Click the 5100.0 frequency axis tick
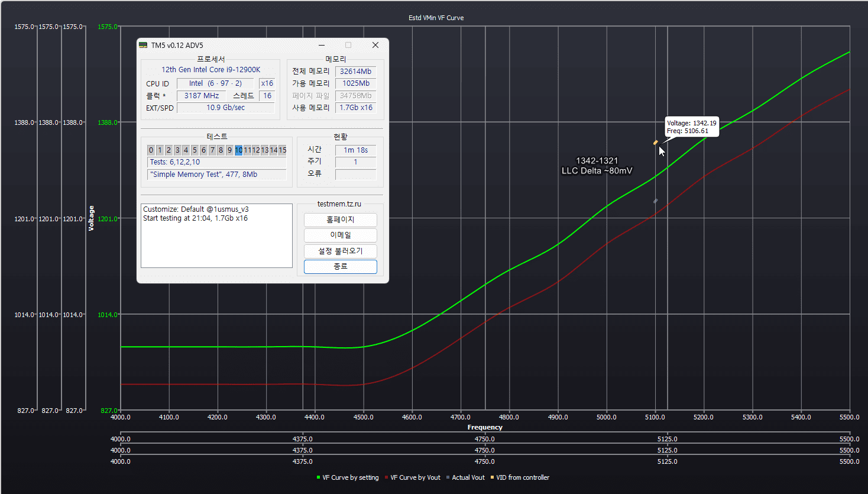The width and height of the screenshot is (868, 494). tap(655, 417)
